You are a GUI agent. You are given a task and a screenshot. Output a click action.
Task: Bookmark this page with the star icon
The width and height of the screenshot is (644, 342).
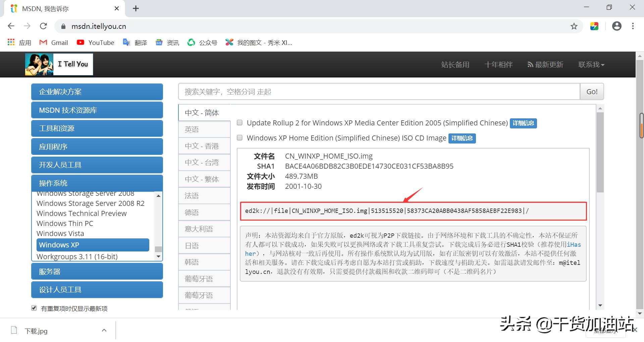[574, 26]
